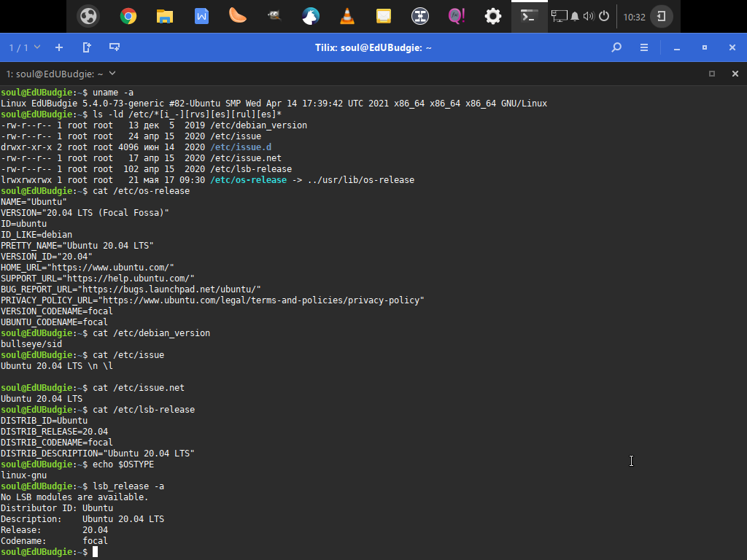Place cursor at the final shell prompt
The height and width of the screenshot is (560, 747).
pos(95,552)
